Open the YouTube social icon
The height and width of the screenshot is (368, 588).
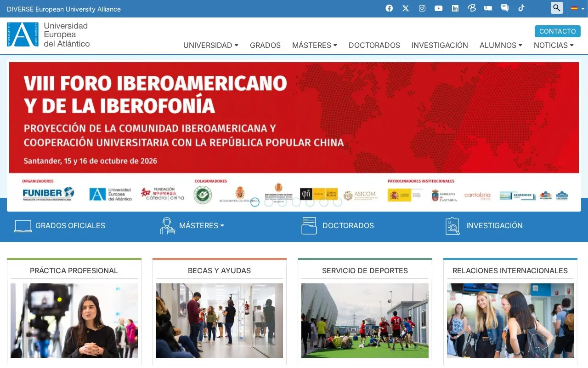coord(439,8)
